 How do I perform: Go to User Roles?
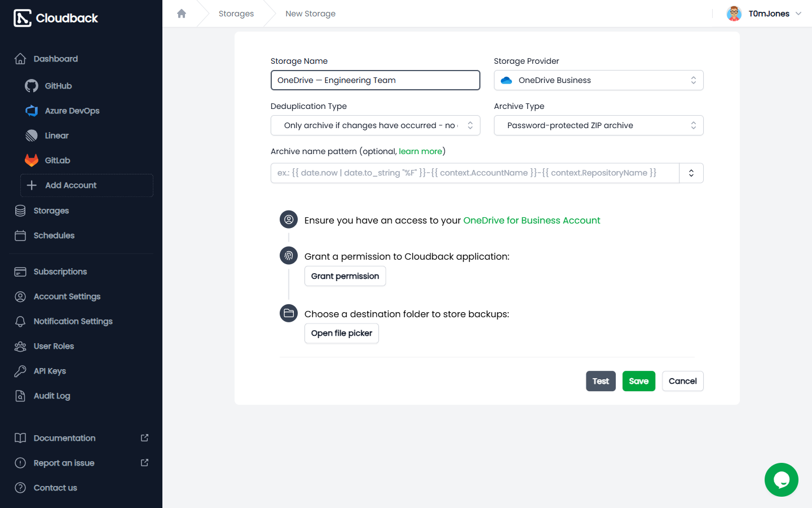(54, 346)
